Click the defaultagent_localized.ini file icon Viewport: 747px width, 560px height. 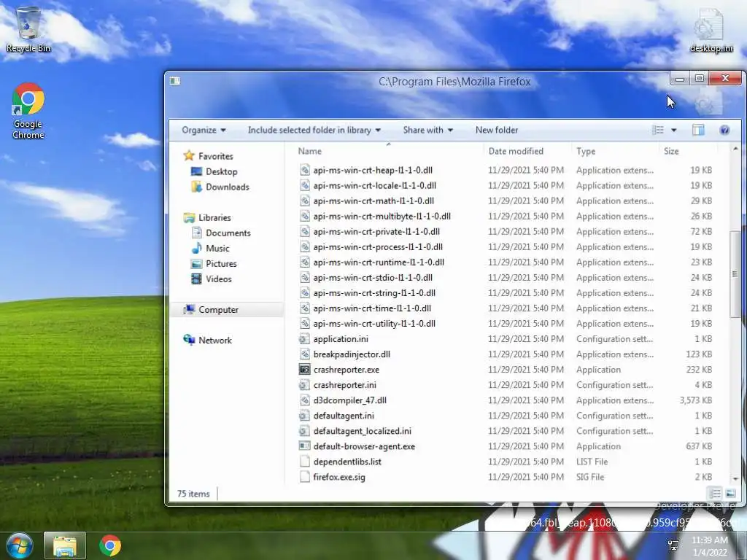click(x=304, y=430)
